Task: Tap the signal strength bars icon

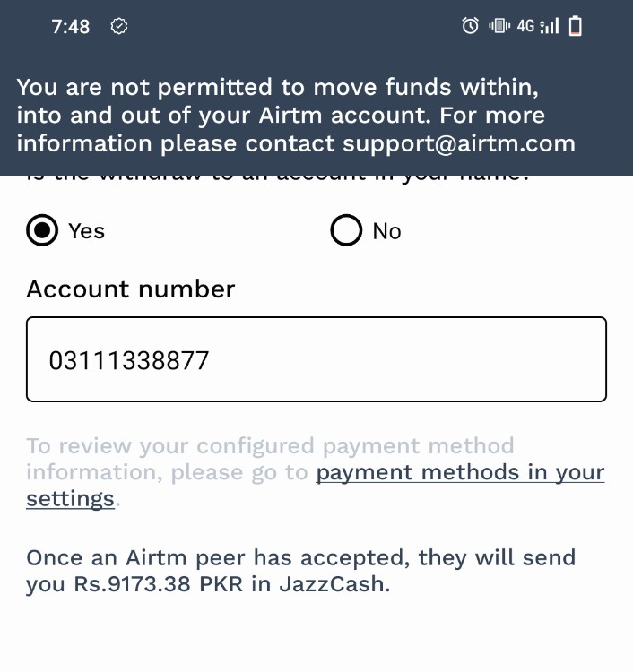Action: click(551, 26)
